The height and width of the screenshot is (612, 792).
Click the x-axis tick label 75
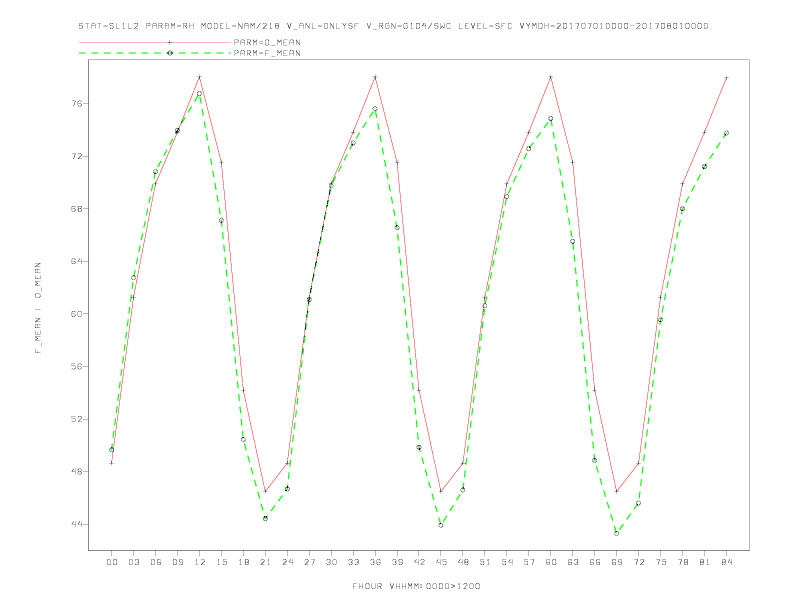(661, 562)
